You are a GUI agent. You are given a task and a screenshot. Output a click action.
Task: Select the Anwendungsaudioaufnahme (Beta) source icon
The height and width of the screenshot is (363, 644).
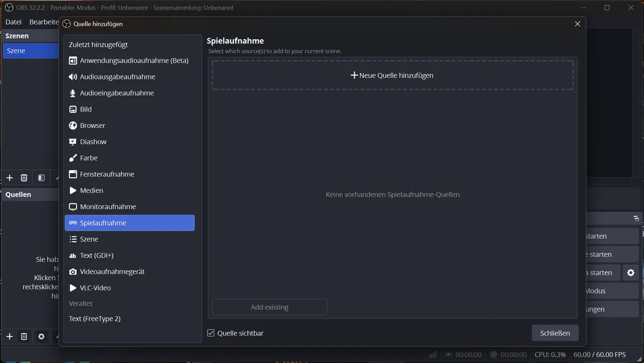point(73,61)
